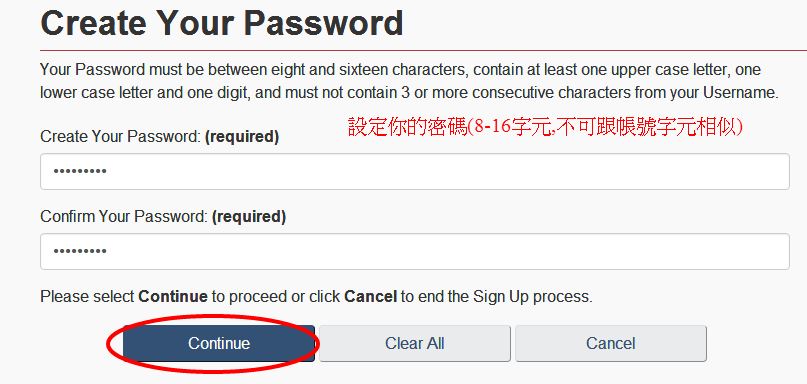Click bold 'Cancel' word in instruction sentence
The image size is (807, 384).
[x=371, y=297]
